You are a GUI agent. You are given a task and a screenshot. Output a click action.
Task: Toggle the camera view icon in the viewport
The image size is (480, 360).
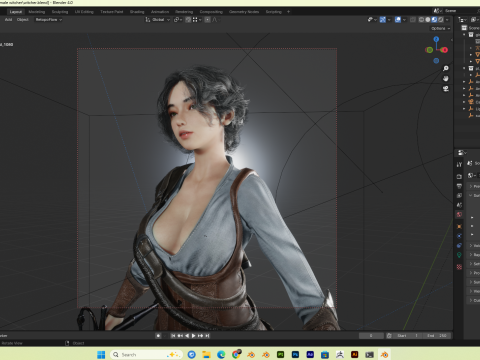(446, 89)
